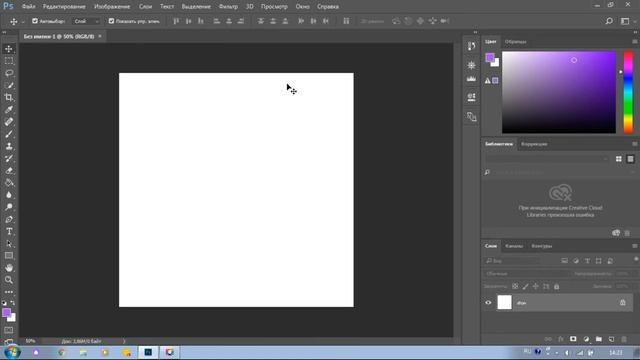Screen dimensions: 640x360
Task: Open the Color panel flyout menu
Action: click(x=635, y=42)
